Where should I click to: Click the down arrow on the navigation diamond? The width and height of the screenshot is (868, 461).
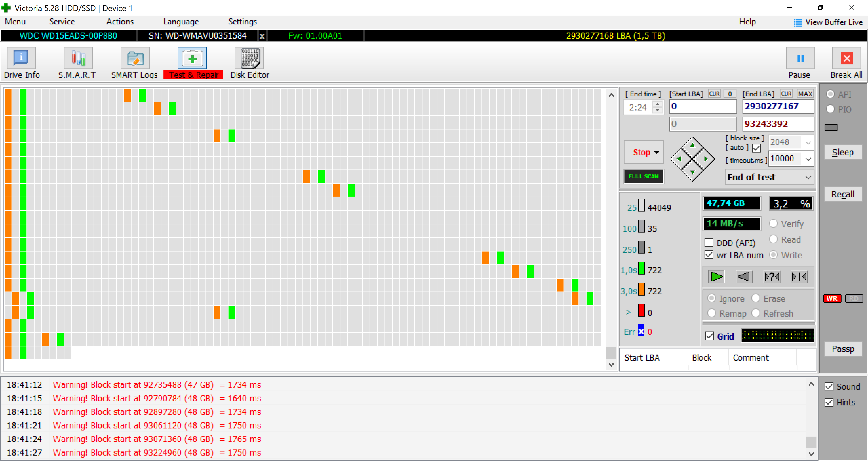click(x=692, y=172)
